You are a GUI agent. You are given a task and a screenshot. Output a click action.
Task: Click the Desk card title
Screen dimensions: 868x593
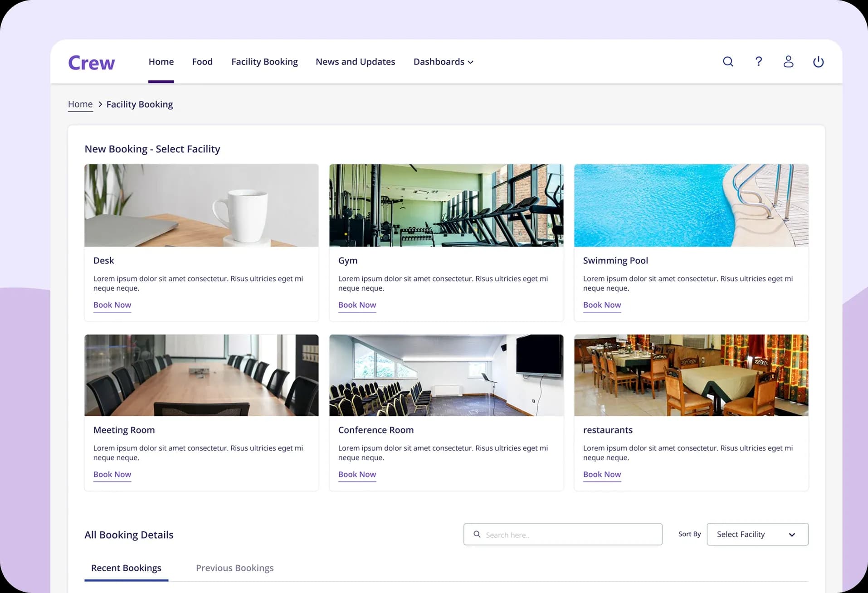coord(103,261)
